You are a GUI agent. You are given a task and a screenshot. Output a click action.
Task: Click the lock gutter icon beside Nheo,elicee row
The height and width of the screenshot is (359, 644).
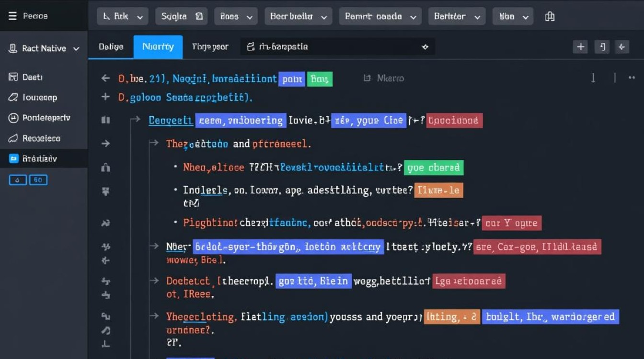click(x=105, y=168)
